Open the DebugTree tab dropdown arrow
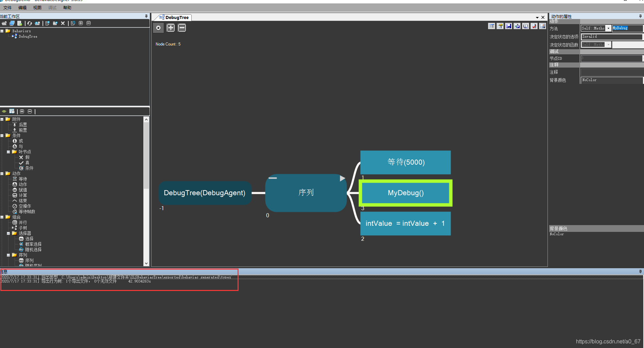Image resolution: width=644 pixels, height=348 pixels. [x=537, y=17]
